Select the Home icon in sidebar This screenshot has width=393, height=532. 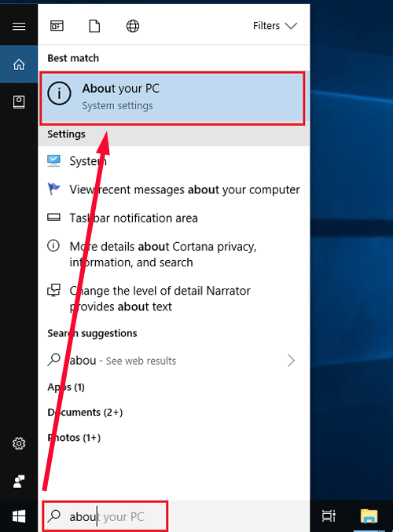(x=19, y=64)
